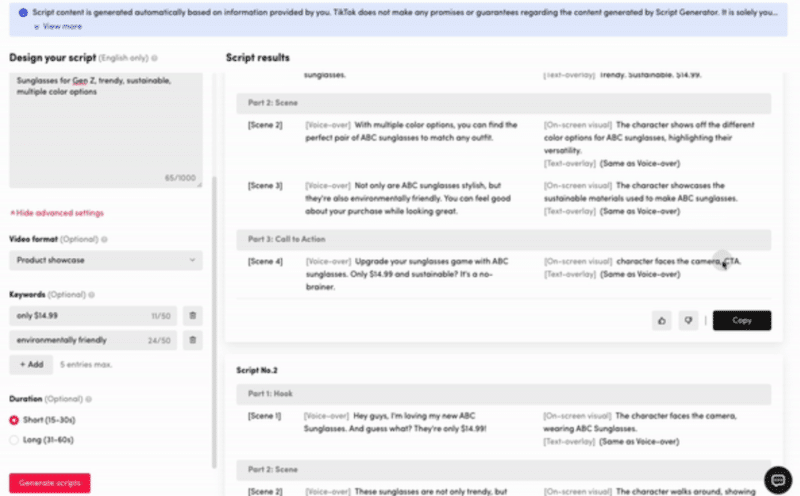Expand View more in the notice banner
800x496 pixels.
(x=58, y=27)
